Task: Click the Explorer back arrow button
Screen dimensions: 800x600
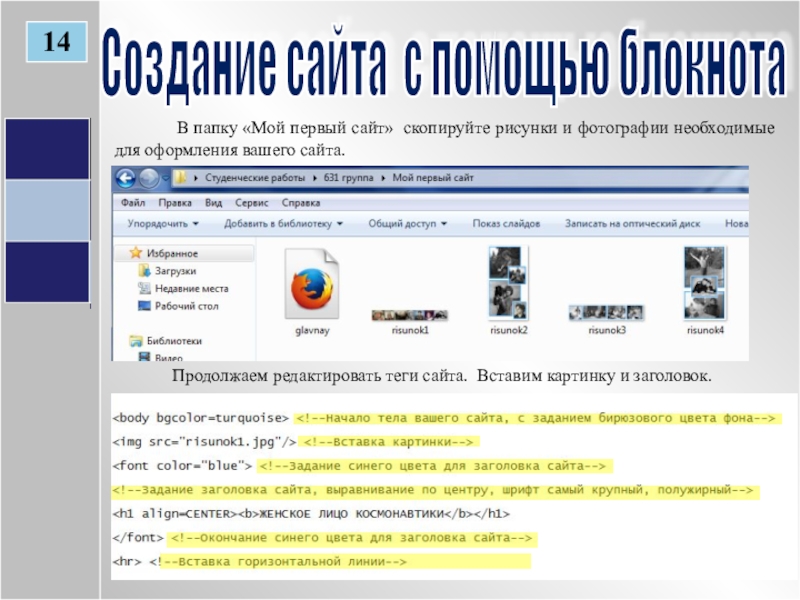Action: point(126,179)
